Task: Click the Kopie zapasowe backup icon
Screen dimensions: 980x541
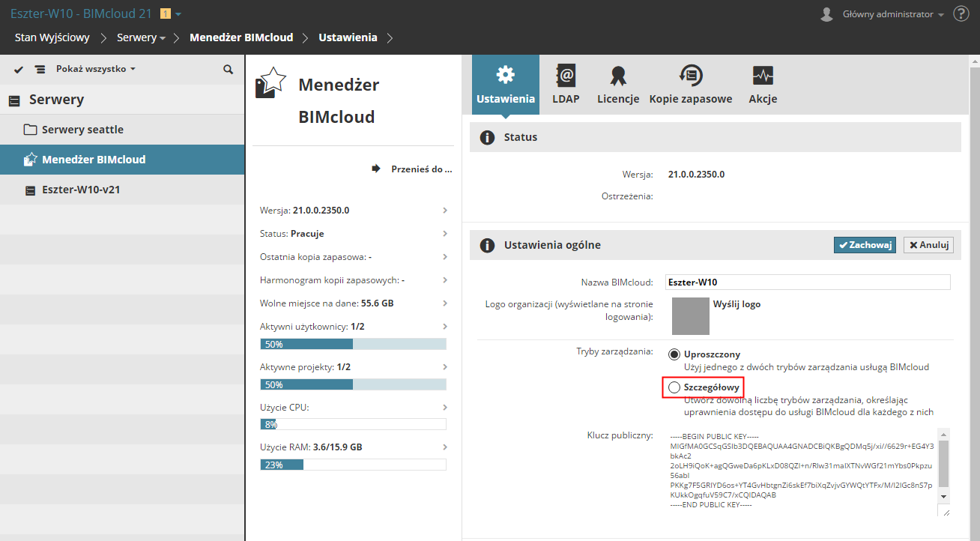Action: (x=690, y=75)
